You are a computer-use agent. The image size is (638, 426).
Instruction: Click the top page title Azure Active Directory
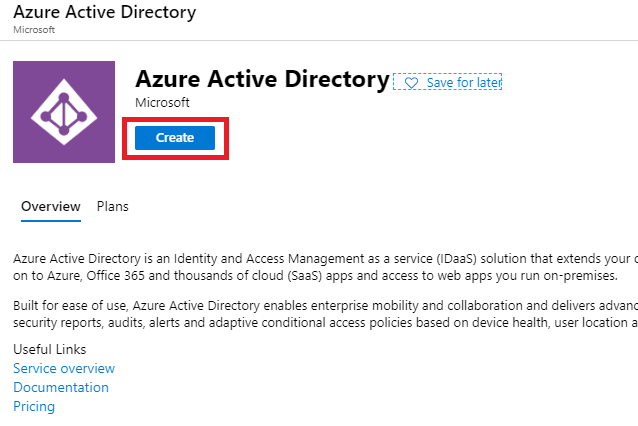pyautogui.click(x=104, y=13)
